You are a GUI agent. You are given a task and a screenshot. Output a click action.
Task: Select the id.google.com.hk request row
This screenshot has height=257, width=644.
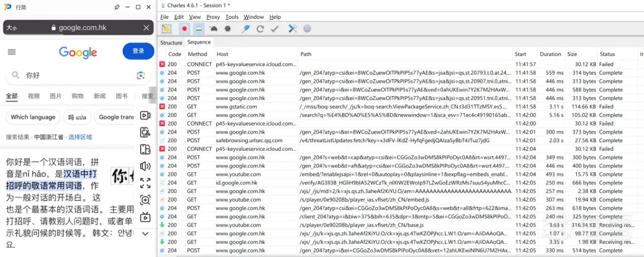tap(401, 183)
